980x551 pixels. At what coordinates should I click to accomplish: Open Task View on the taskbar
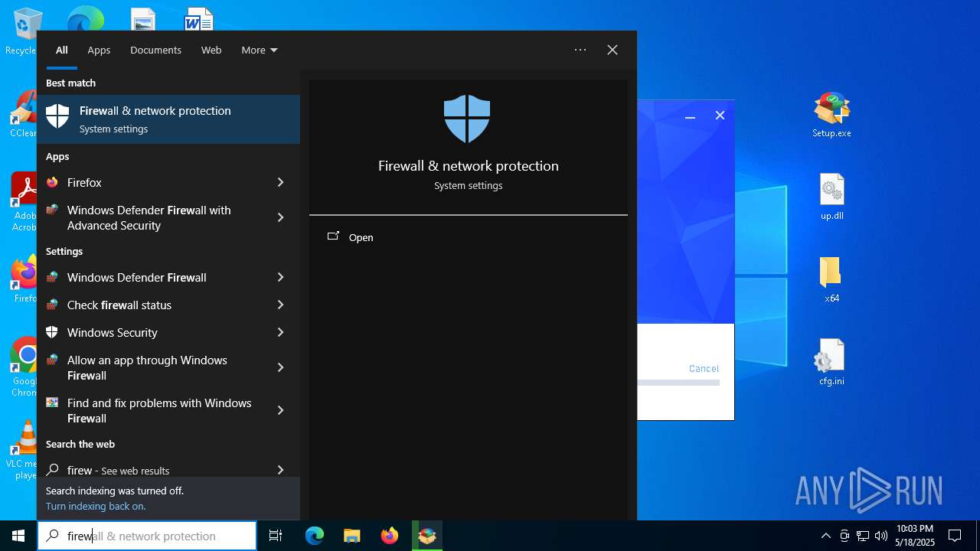point(276,536)
